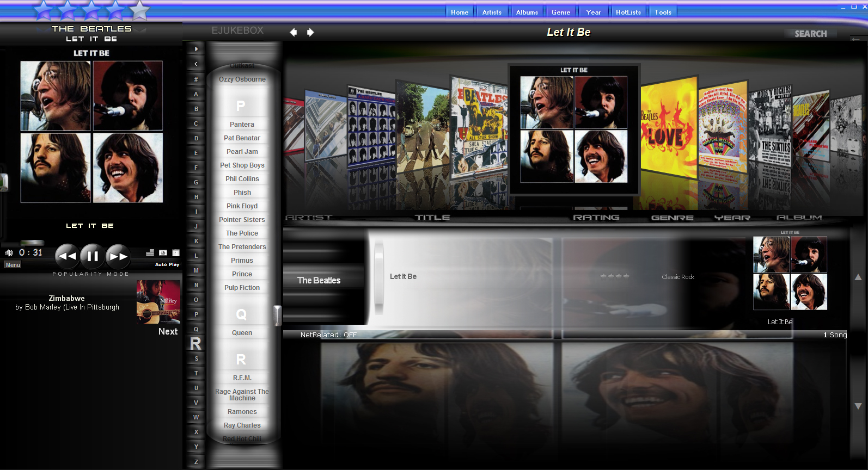Adjust the volume slider above timer

point(32,243)
